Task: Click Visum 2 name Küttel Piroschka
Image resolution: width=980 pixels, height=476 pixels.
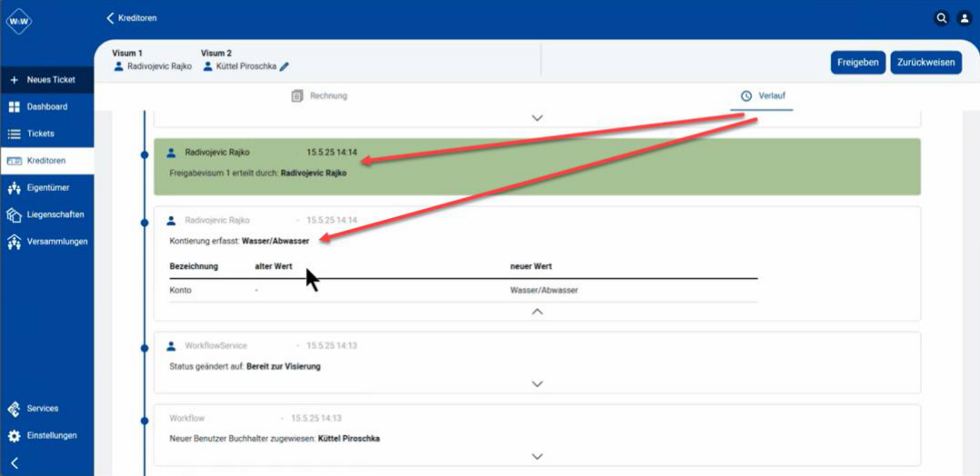Action: (x=245, y=66)
